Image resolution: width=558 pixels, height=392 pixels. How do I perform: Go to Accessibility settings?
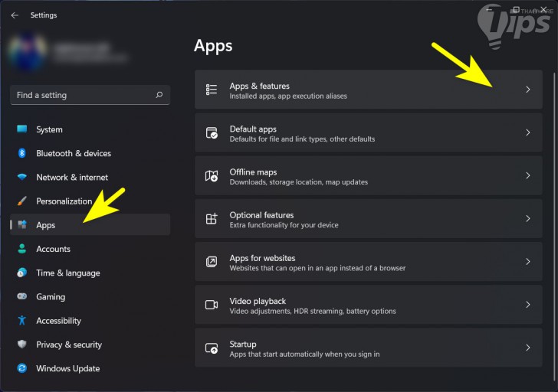90,320
